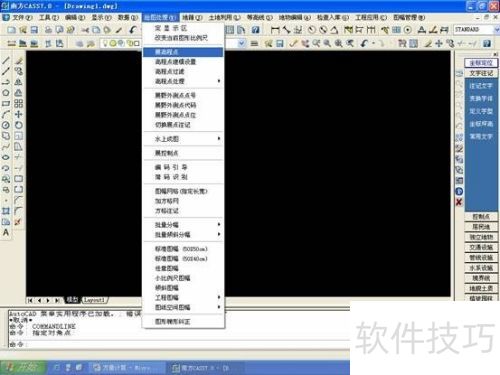
Task: Click the Linear dimension icon
Action: click(275, 30)
